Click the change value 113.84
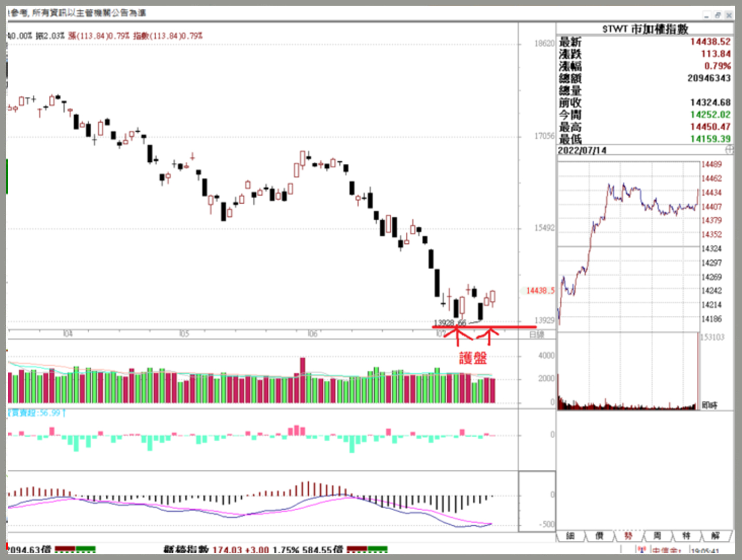Screen dimensions: 742x560 (716, 54)
